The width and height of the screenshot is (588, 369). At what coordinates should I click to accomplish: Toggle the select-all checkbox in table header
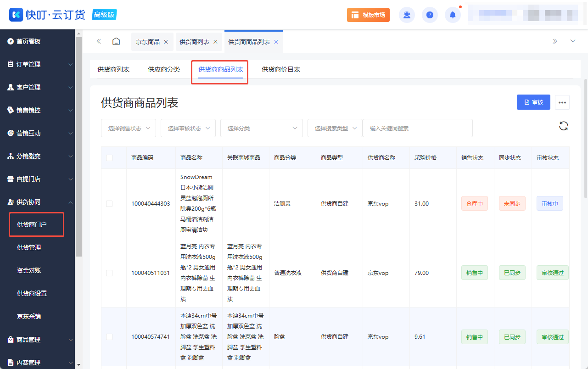pos(109,158)
